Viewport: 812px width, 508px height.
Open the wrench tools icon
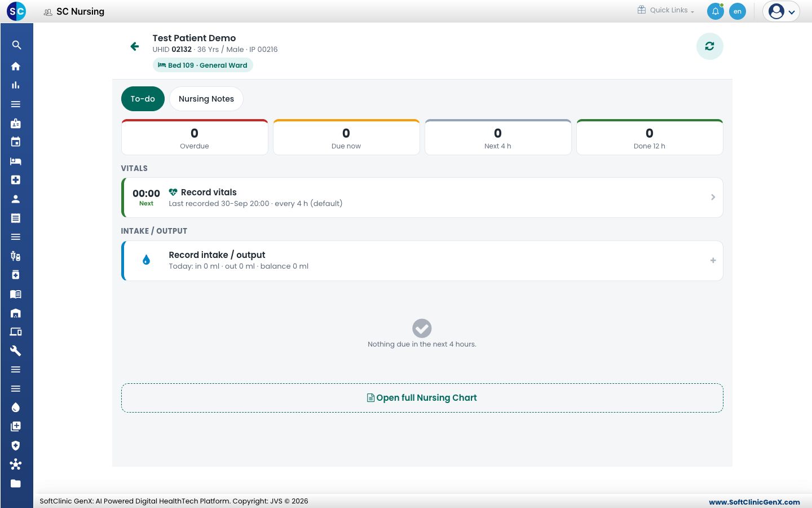(16, 351)
